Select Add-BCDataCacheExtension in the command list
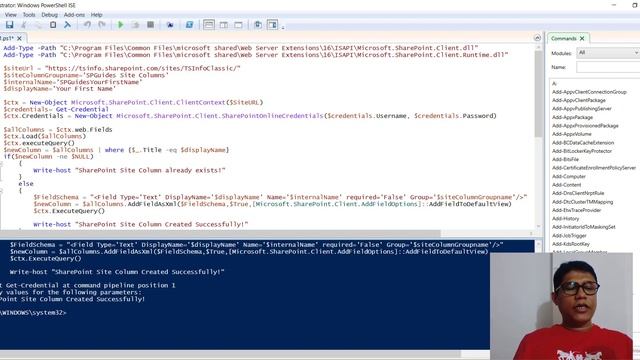Screen dimensions: 640x360 point(582,143)
